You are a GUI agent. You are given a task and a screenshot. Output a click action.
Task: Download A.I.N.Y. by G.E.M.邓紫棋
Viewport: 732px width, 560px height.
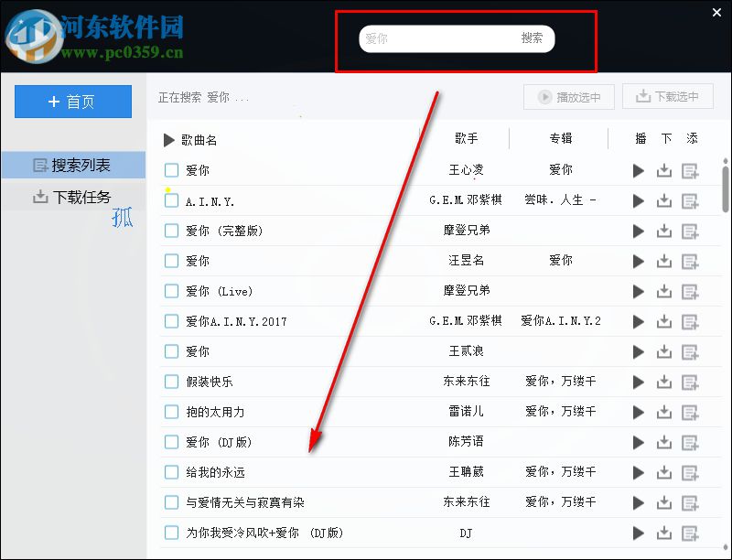pyautogui.click(x=664, y=200)
